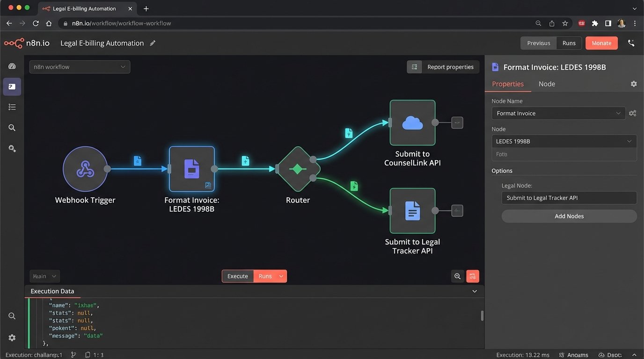Open the workflows list icon in the sidebar
The image size is (644, 359).
tap(12, 107)
